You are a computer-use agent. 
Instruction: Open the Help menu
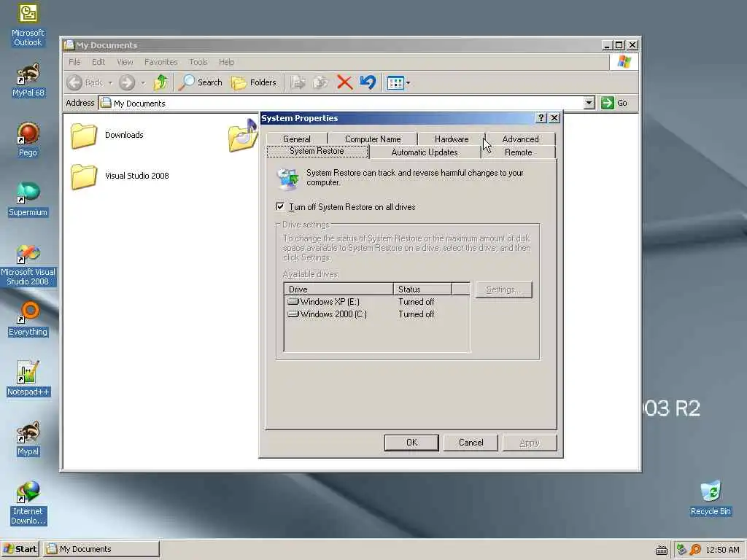pos(227,62)
